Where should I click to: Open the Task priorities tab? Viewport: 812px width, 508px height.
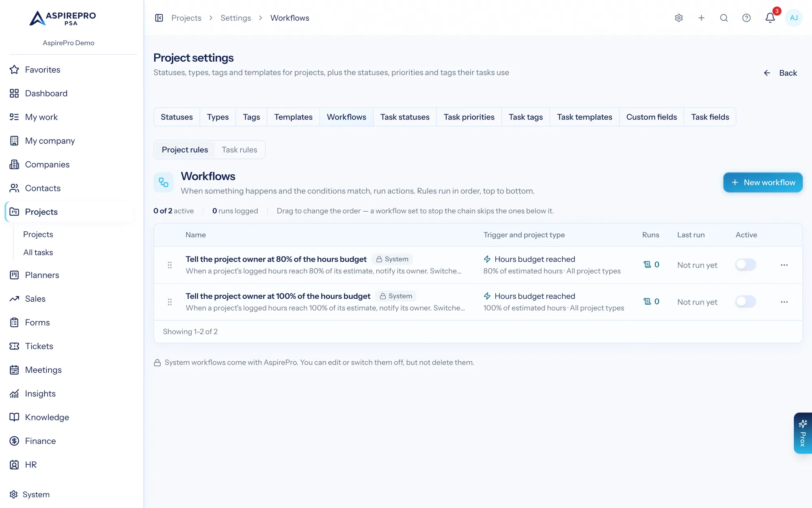pos(469,117)
